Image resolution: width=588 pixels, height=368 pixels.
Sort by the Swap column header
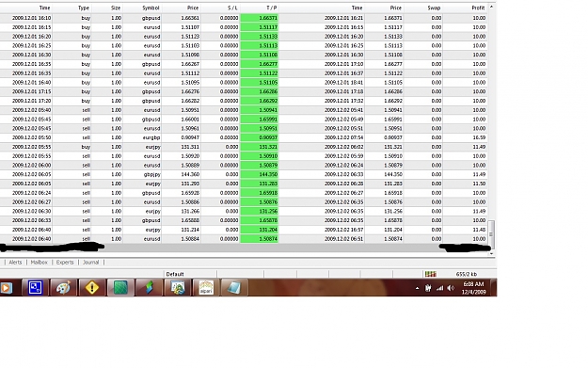[434, 8]
